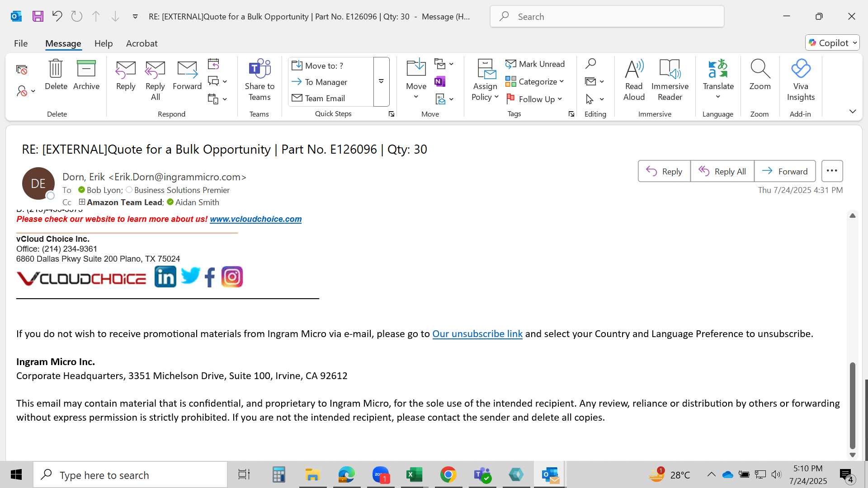Click the Facebook icon in signature
Screen dimensions: 868x488
click(x=210, y=277)
